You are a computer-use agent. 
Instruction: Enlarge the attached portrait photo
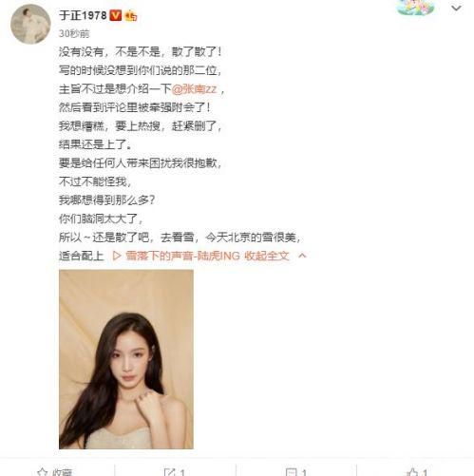[x=126, y=359]
